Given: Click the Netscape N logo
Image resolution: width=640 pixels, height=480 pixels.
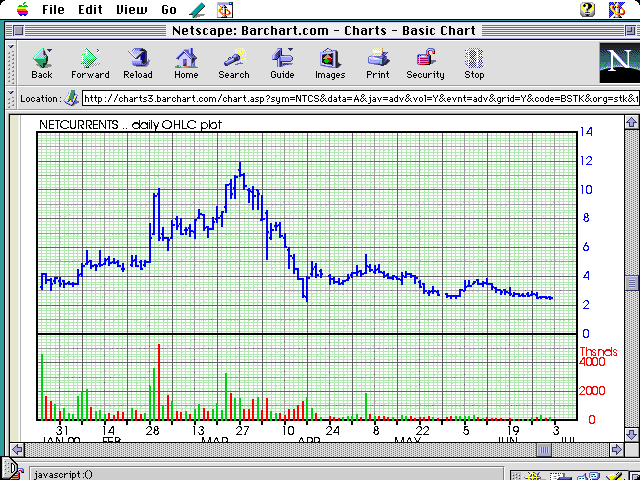Looking at the screenshot, I should click(x=619, y=62).
